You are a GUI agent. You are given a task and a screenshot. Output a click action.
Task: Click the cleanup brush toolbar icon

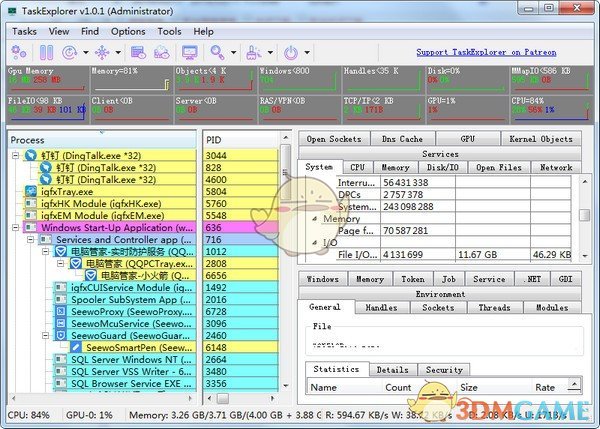[253, 52]
